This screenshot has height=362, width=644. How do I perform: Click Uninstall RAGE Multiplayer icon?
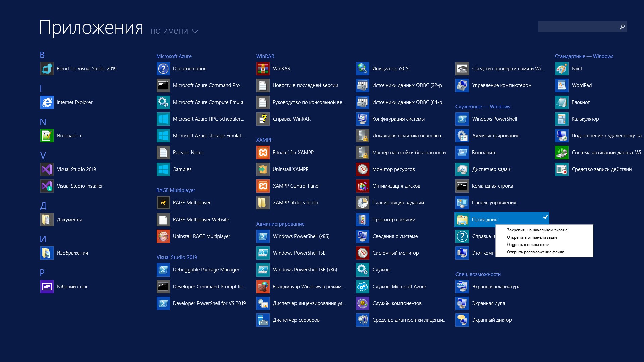pyautogui.click(x=163, y=236)
